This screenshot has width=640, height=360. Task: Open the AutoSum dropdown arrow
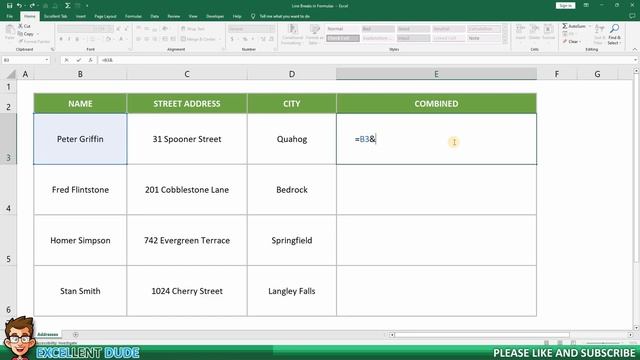[x=590, y=26]
